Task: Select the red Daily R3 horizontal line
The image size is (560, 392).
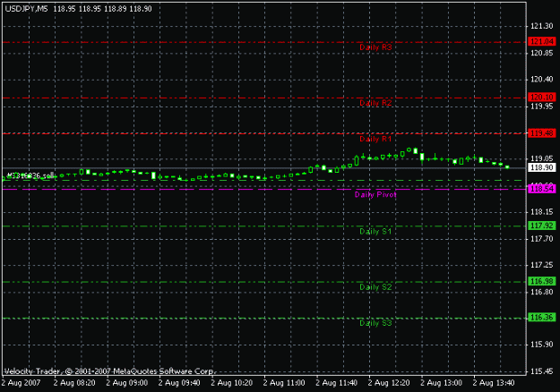Action: click(x=264, y=42)
